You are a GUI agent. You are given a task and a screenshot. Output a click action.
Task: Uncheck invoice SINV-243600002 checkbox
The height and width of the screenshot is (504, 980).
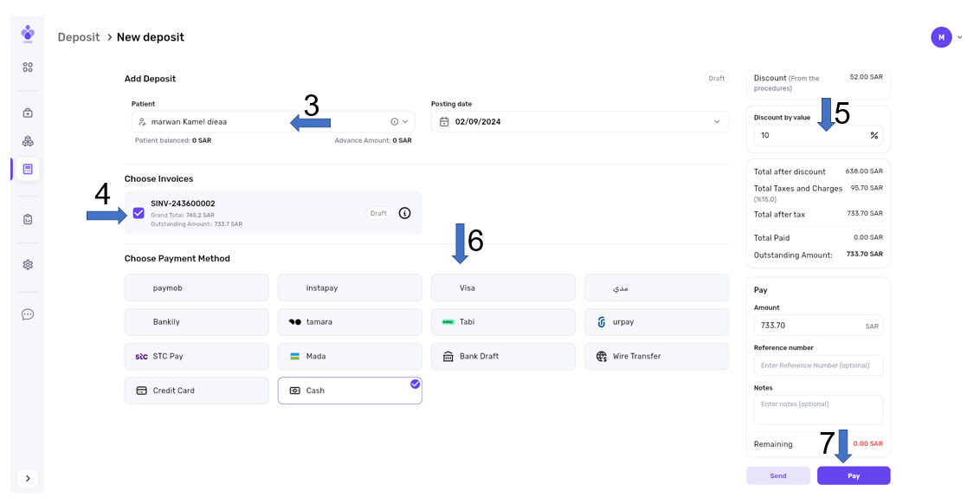coord(139,213)
